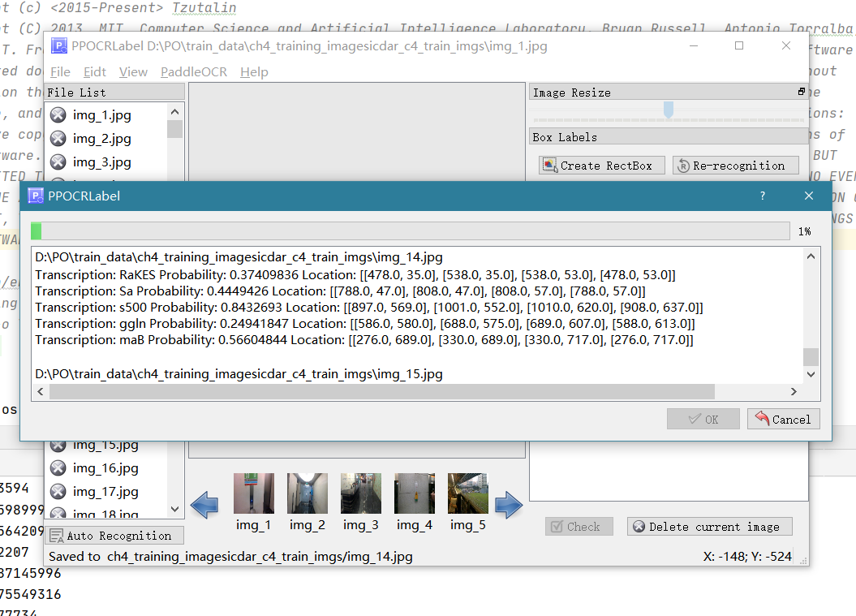856x616 pixels.
Task: Open the Eidt menu
Action: [94, 72]
